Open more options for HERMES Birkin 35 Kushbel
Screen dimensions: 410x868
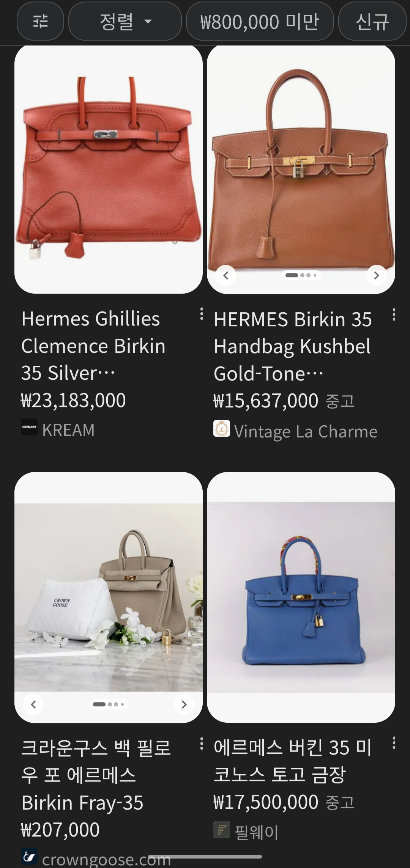click(394, 314)
